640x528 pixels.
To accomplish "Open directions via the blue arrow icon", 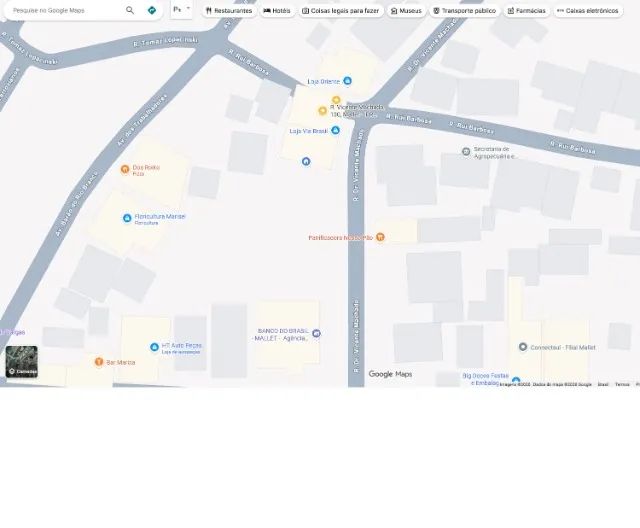I will 152,10.
